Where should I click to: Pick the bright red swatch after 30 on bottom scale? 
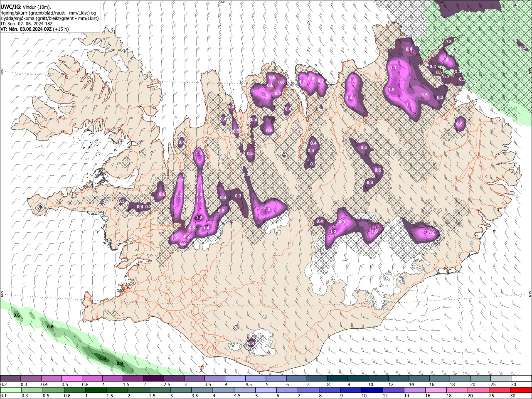521,390
